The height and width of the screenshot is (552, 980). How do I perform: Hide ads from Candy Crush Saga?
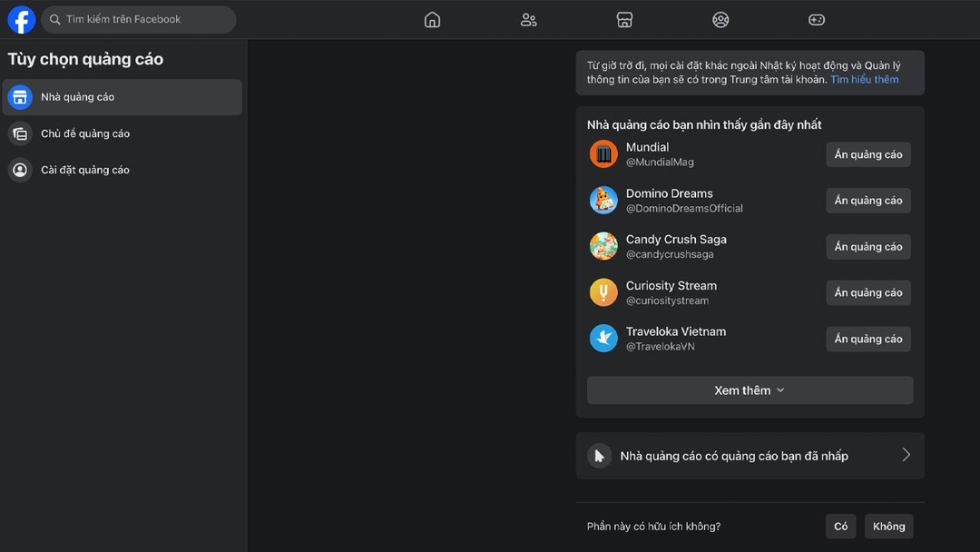point(867,247)
